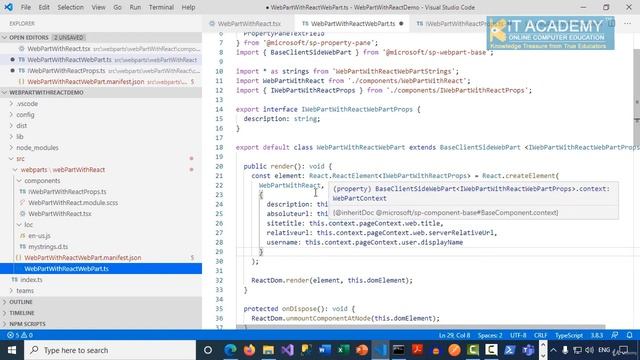640x360 pixels.
Task: Select manifest.json entry in Open Editors
Action: tap(86, 82)
